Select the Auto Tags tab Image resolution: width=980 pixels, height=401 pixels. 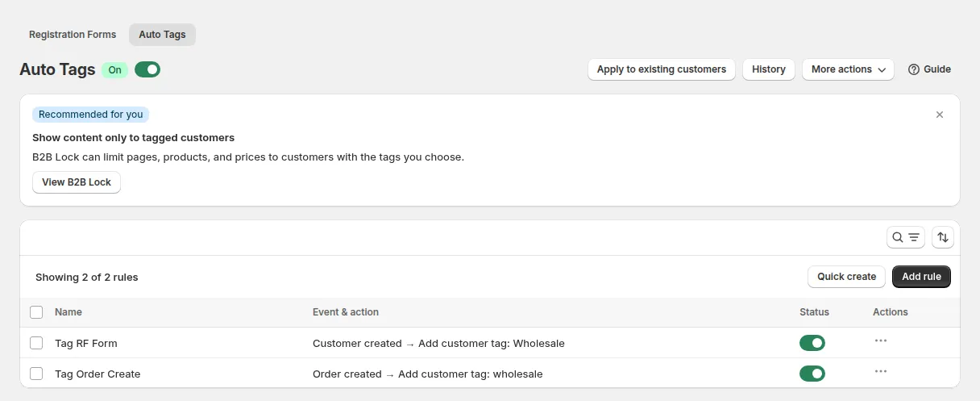(x=162, y=35)
